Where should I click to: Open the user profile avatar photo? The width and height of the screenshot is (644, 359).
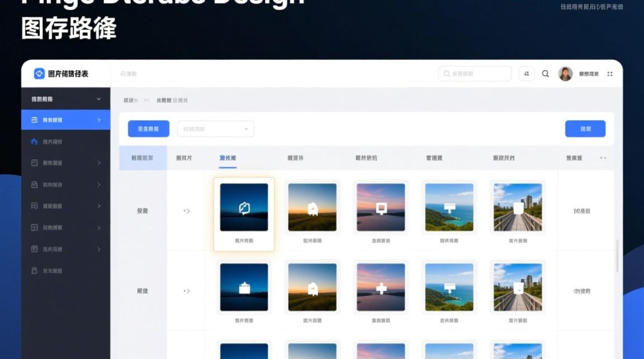565,74
